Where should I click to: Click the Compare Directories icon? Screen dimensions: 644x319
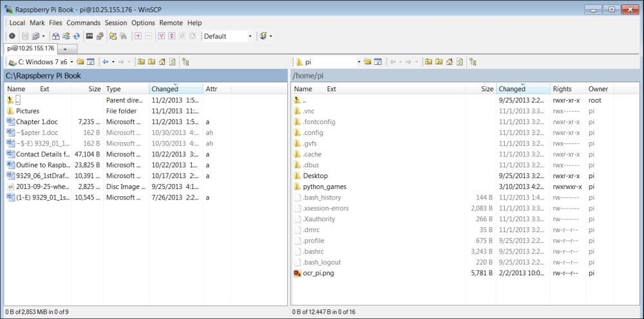55,36
